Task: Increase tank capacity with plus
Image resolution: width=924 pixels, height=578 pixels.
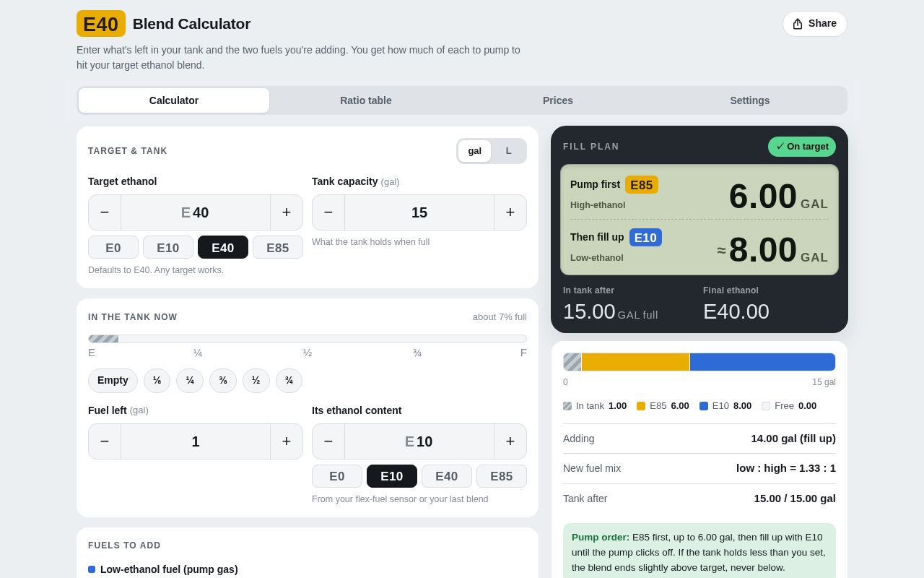Action: point(510,212)
